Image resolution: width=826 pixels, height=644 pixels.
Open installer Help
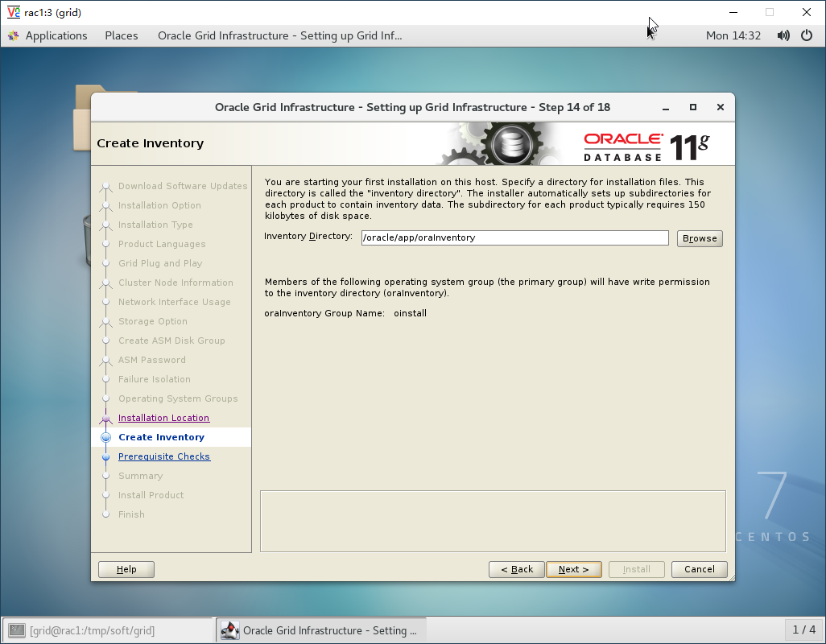click(x=126, y=569)
